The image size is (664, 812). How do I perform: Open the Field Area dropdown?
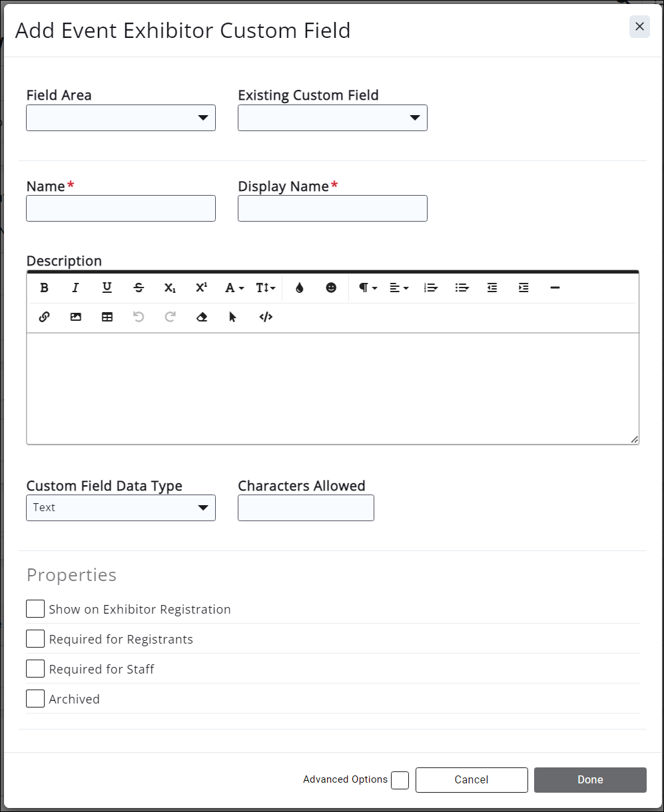point(121,118)
